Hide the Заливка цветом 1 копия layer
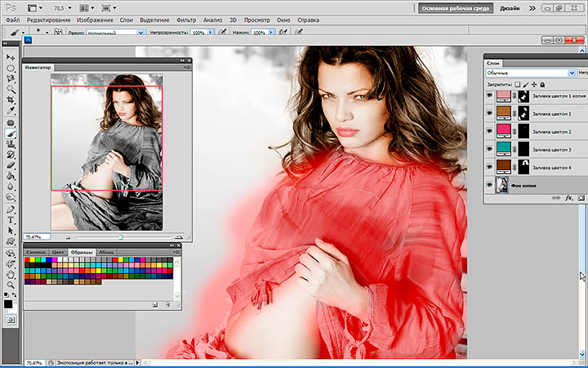The height and width of the screenshot is (368, 588). click(490, 96)
